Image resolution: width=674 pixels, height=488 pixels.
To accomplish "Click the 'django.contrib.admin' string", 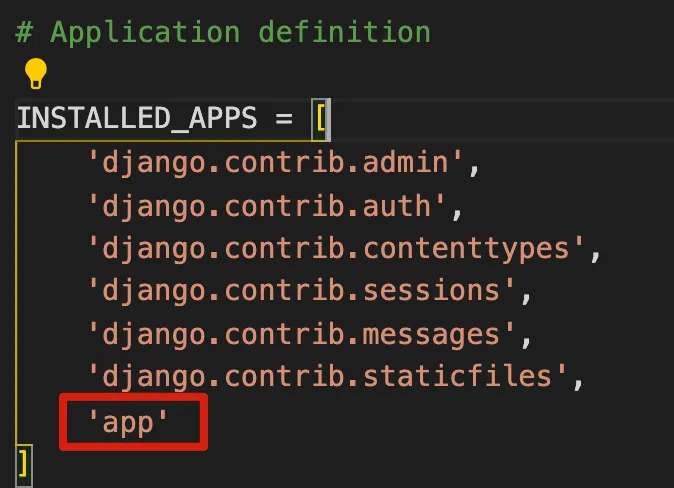I will click(x=275, y=163).
